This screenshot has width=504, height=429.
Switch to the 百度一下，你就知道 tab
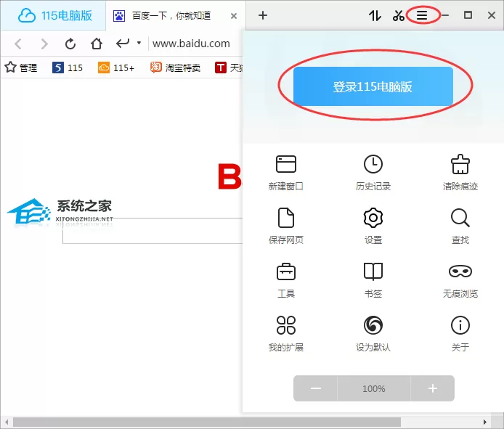point(171,15)
